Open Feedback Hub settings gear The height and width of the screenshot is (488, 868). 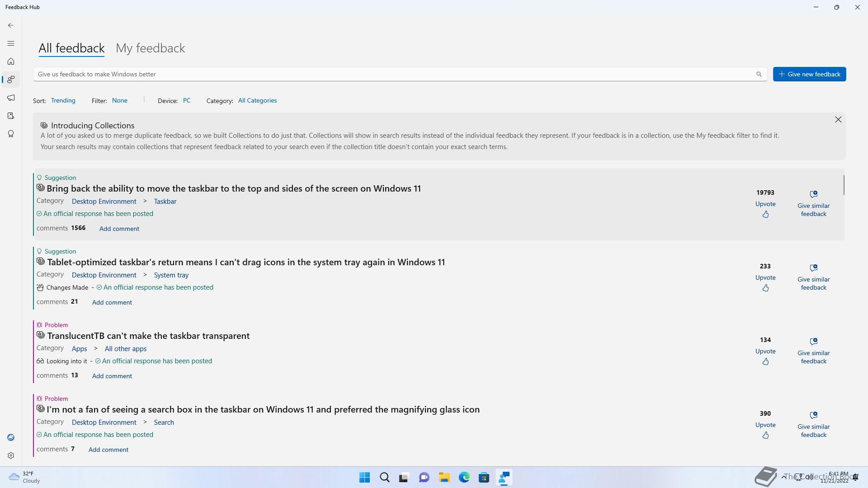[11, 455]
